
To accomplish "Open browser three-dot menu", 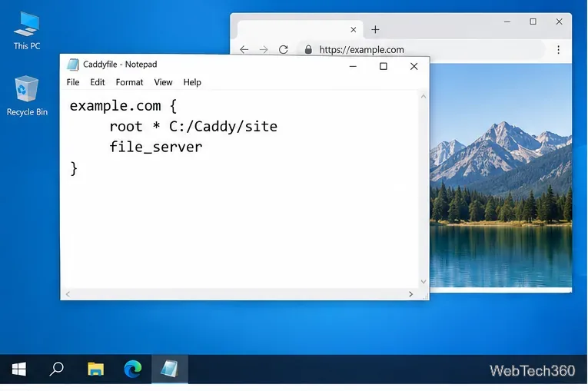I will click(x=558, y=49).
